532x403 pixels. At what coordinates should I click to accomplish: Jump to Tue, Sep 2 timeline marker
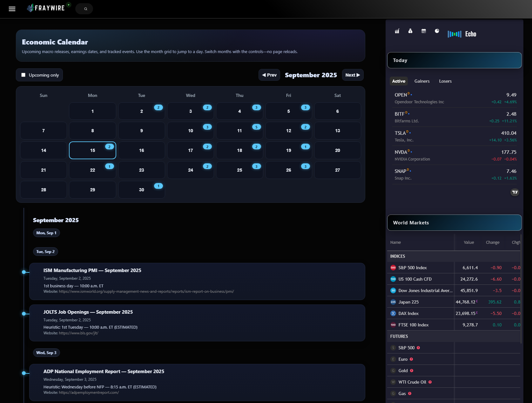(45, 252)
